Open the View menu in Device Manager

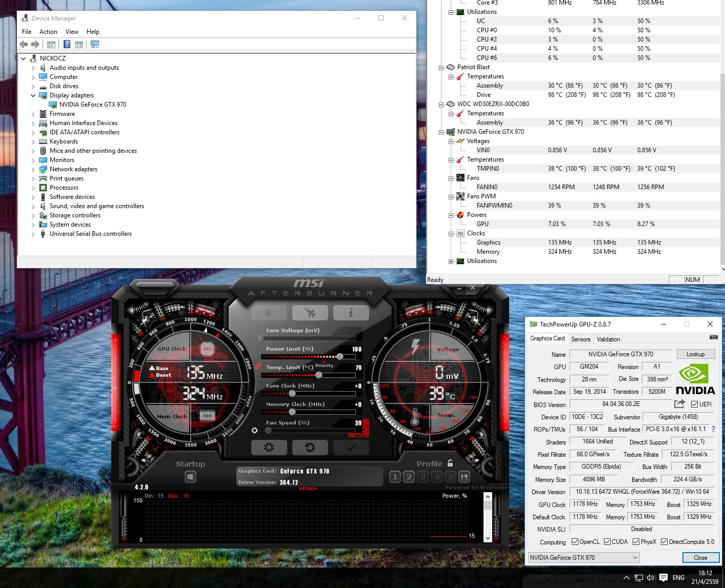coord(72,32)
